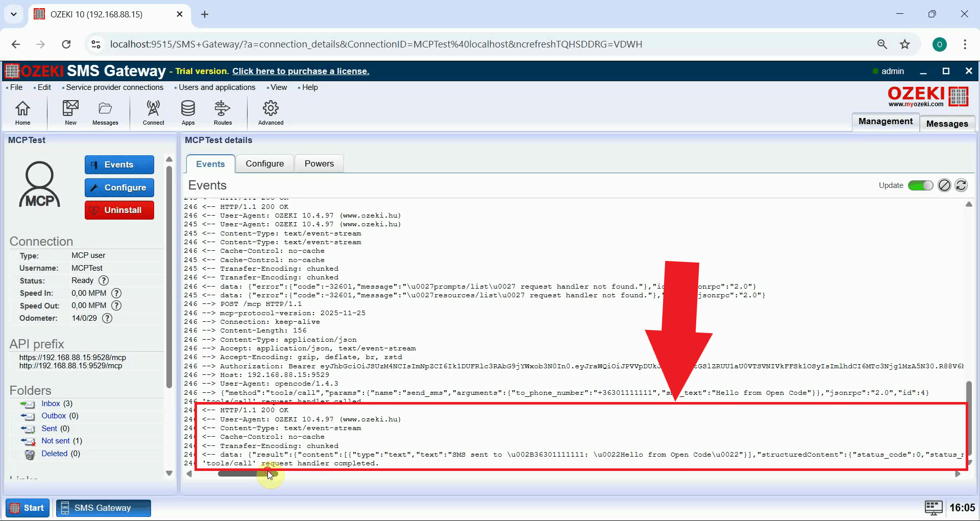Switch to the Configure tab

(x=264, y=163)
